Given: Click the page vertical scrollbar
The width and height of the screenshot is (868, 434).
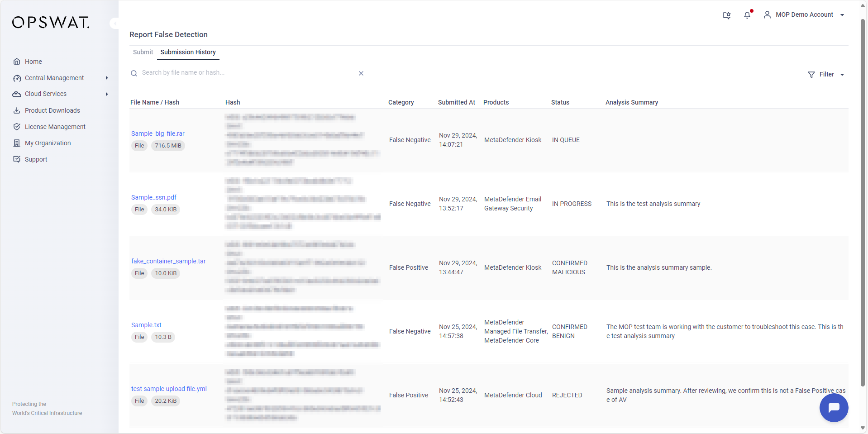Looking at the screenshot, I should point(863,203).
